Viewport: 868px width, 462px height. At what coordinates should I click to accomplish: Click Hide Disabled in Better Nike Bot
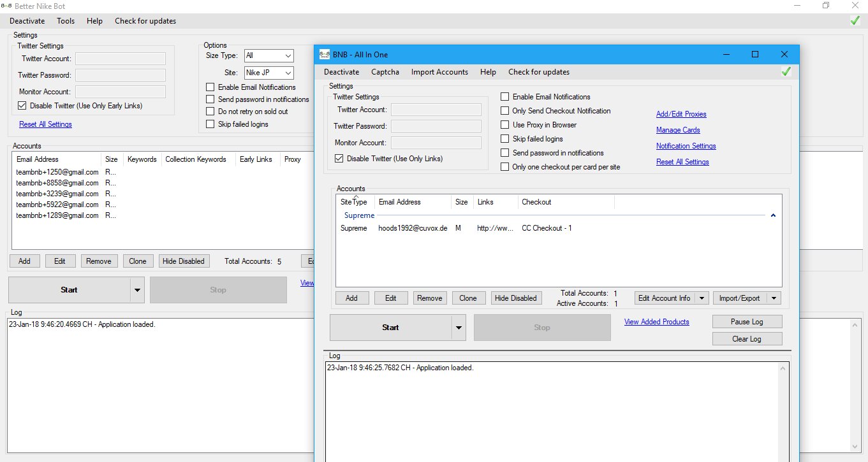(x=184, y=261)
